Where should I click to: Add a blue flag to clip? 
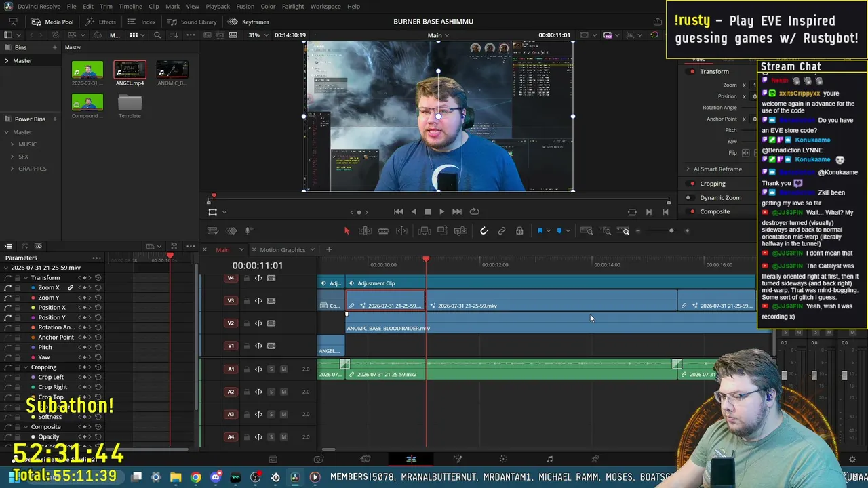540,231
